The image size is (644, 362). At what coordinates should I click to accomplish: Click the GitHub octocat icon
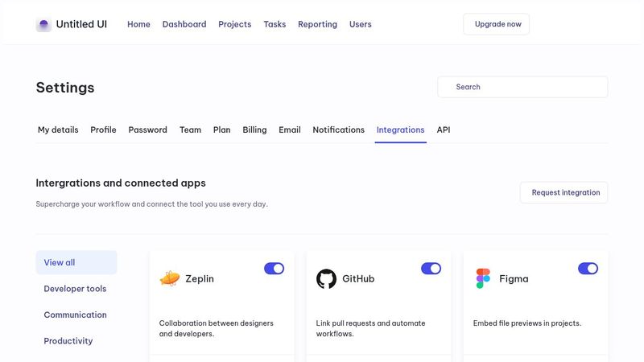[x=326, y=279]
